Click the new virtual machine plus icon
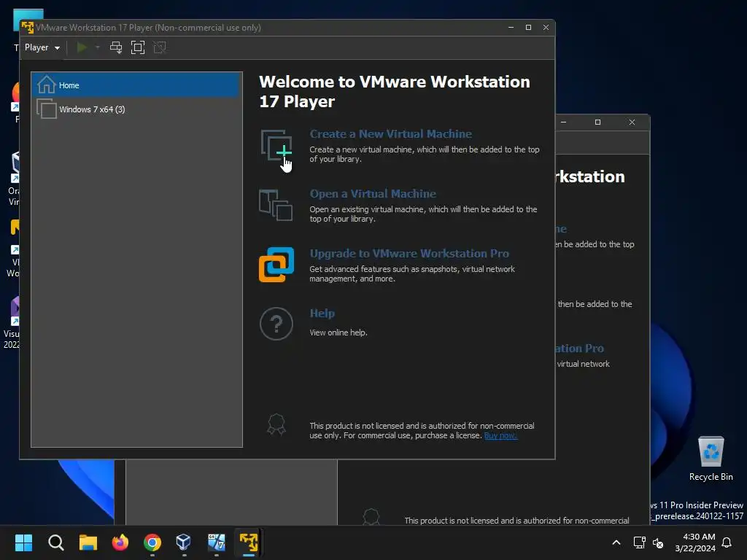 276,145
